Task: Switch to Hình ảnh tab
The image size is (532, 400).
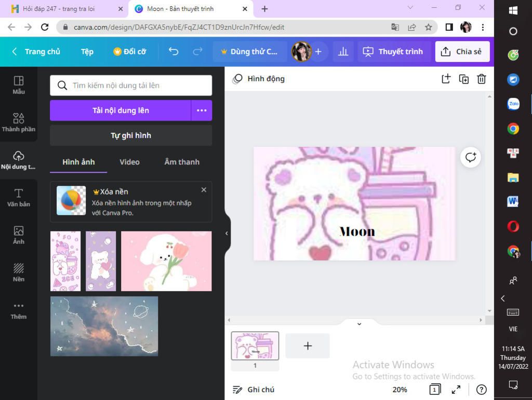Action: click(x=78, y=162)
